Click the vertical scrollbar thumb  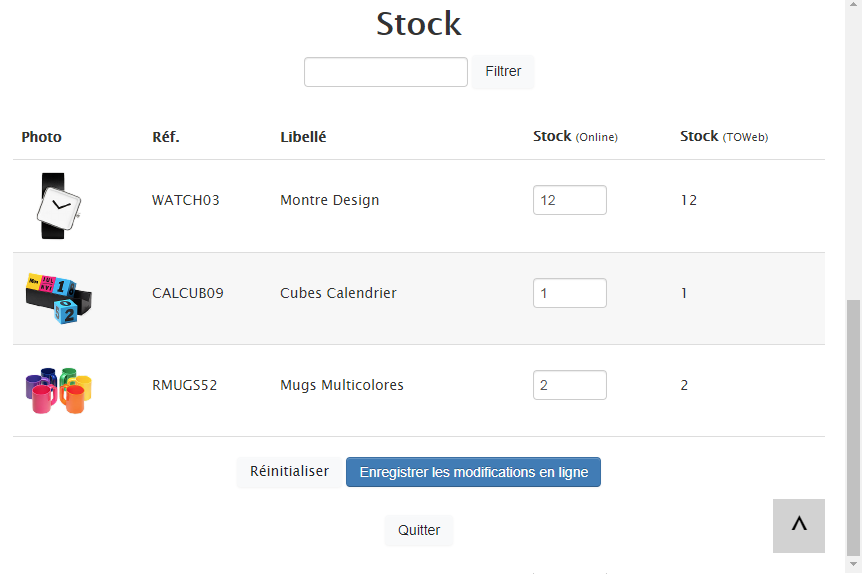pyautogui.click(x=853, y=428)
